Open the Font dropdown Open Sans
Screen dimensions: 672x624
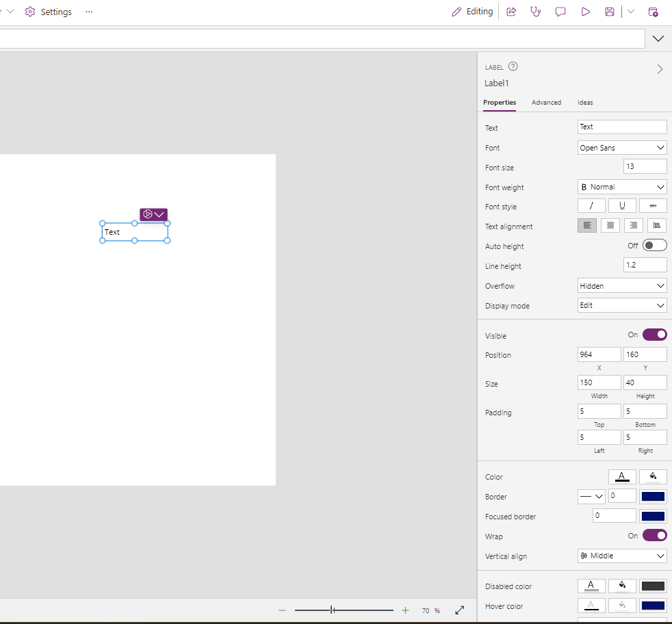[622, 147]
